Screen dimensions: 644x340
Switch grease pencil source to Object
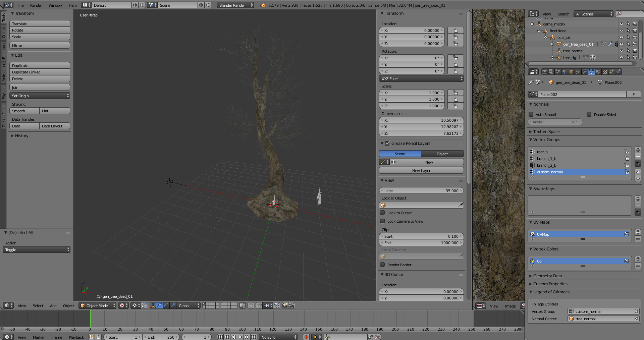(442, 154)
